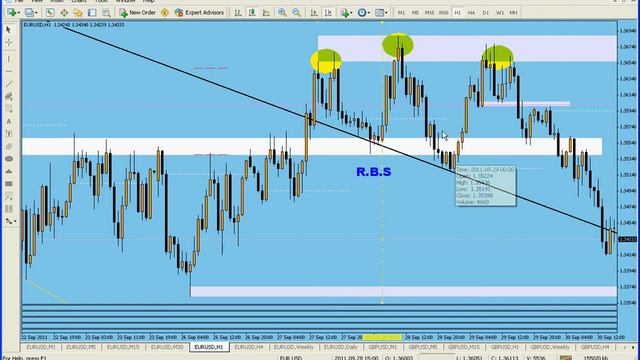640x360 pixels.
Task: Select the Trendline drawing tool
Action: 9,84
